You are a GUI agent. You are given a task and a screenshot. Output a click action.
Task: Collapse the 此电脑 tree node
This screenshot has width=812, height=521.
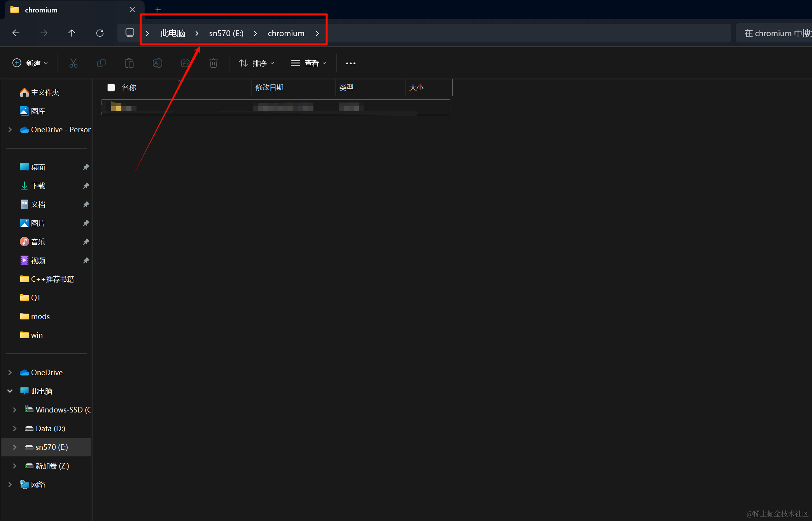pyautogui.click(x=10, y=391)
